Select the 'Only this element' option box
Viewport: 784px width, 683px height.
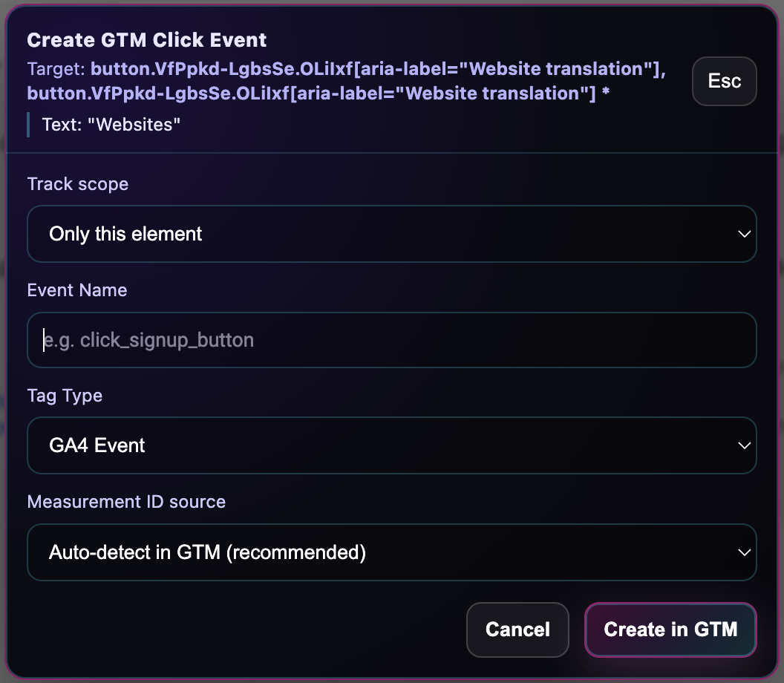coord(392,233)
